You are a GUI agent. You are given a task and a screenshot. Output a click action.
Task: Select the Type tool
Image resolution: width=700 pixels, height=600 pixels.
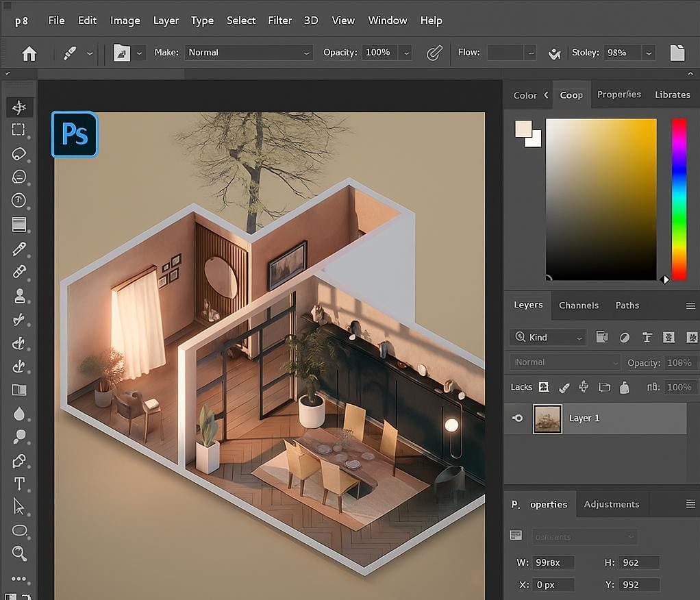coord(19,484)
